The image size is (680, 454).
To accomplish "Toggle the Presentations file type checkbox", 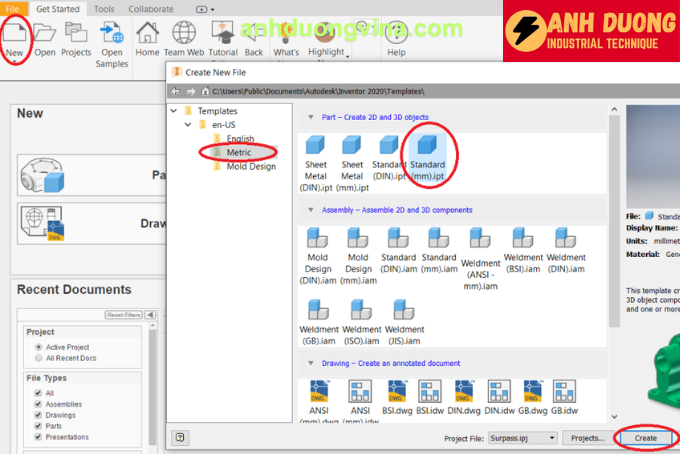I will (x=37, y=436).
